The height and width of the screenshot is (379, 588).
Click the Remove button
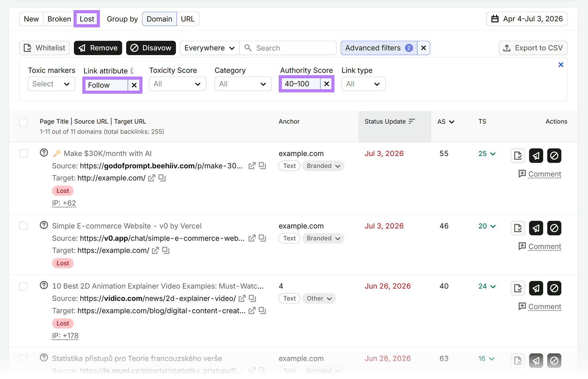point(98,48)
